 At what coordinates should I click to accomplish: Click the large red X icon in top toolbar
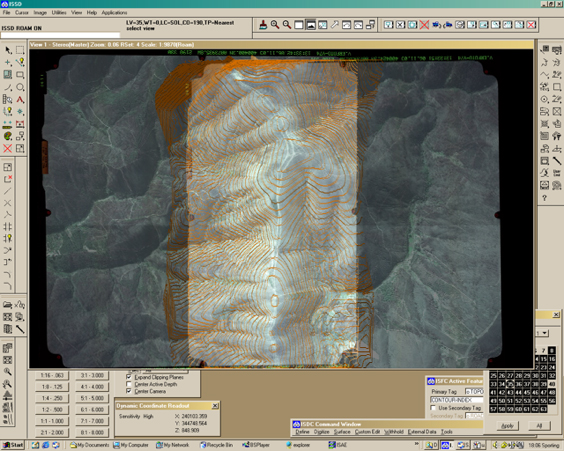coord(424,25)
